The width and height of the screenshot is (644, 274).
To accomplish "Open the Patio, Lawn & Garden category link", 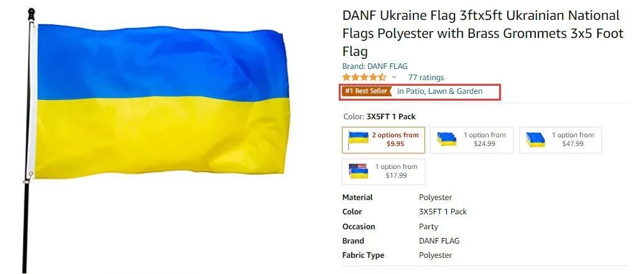I will [440, 91].
